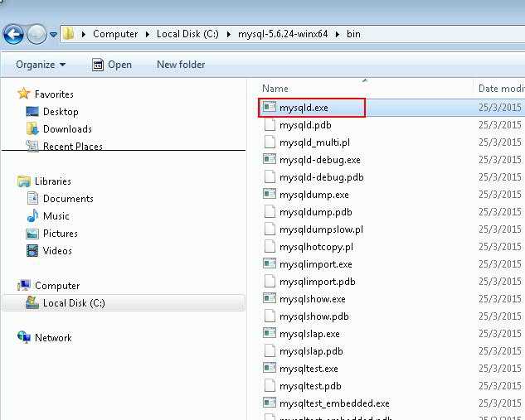This screenshot has height=420, width=525.
Task: Open recent locations dropdown next to Forward
Action: pos(53,34)
